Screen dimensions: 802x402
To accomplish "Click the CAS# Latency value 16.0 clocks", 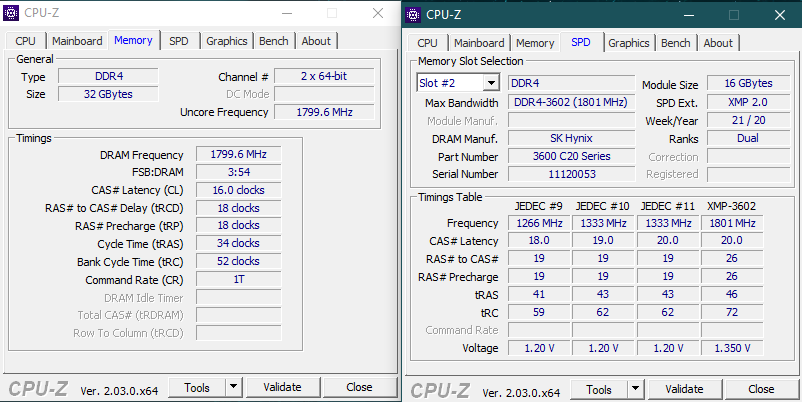I will point(239,190).
